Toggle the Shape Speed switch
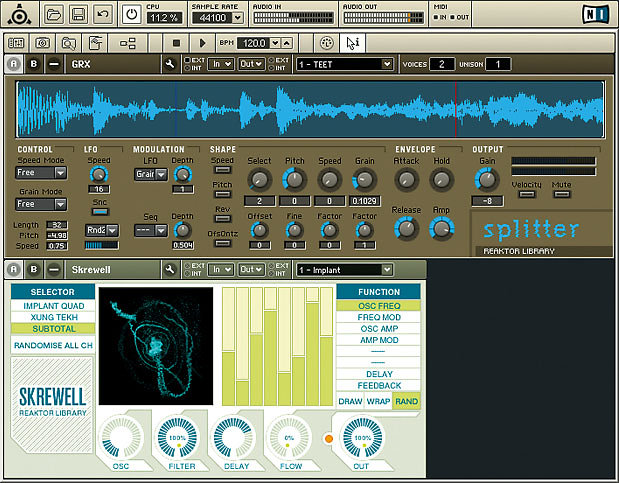 coord(223,170)
